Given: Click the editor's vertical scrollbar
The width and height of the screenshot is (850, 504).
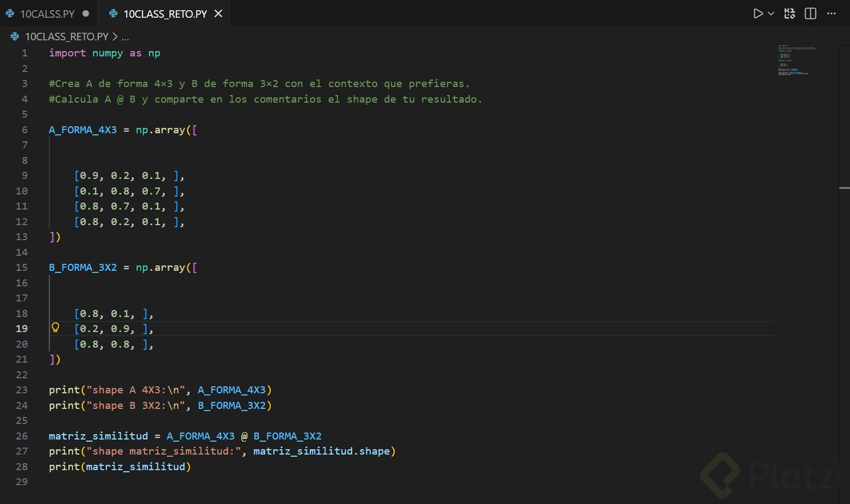Looking at the screenshot, I should click(x=844, y=188).
